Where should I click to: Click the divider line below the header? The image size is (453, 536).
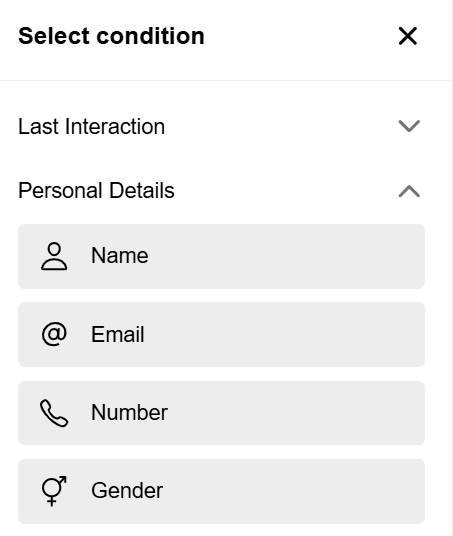pyautogui.click(x=226, y=80)
